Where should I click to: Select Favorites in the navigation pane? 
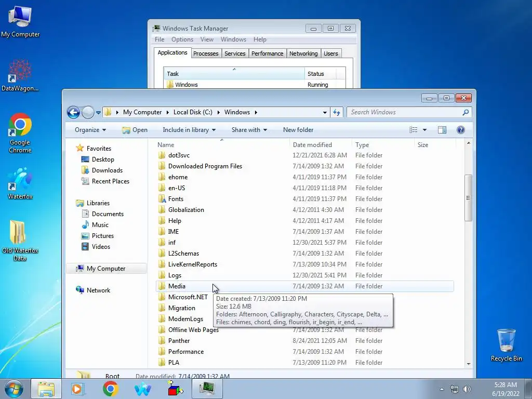(99, 148)
